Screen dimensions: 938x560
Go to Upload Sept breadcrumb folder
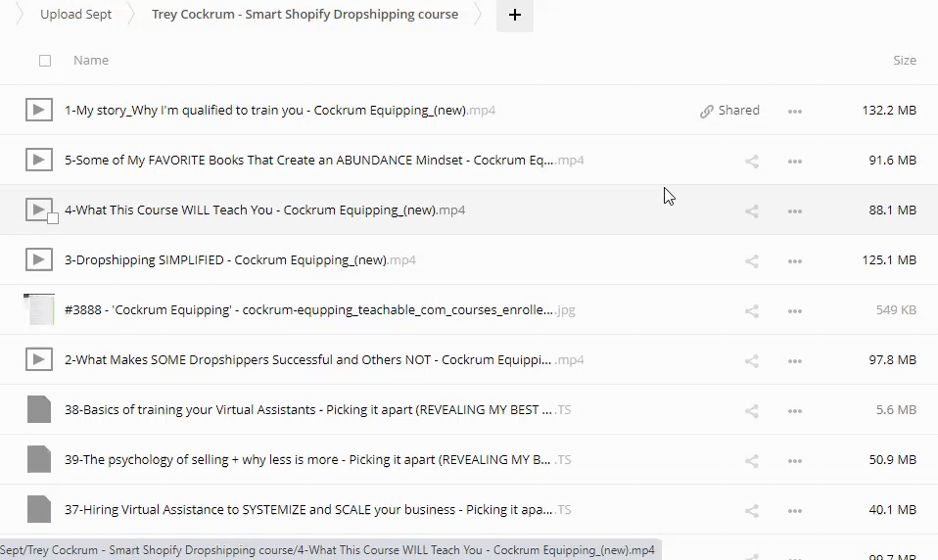coord(75,15)
